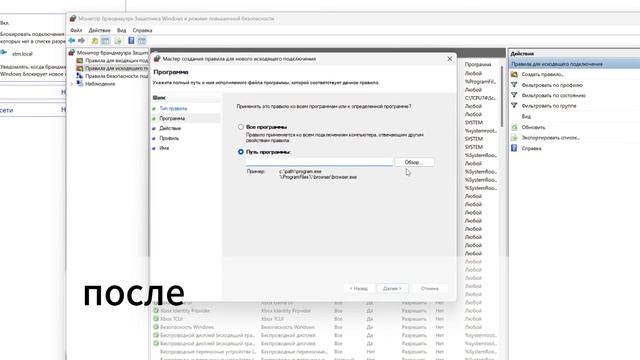The height and width of the screenshot is (360, 640).
Task: Click the Back arrow toolbar icon
Action: [x=72, y=40]
